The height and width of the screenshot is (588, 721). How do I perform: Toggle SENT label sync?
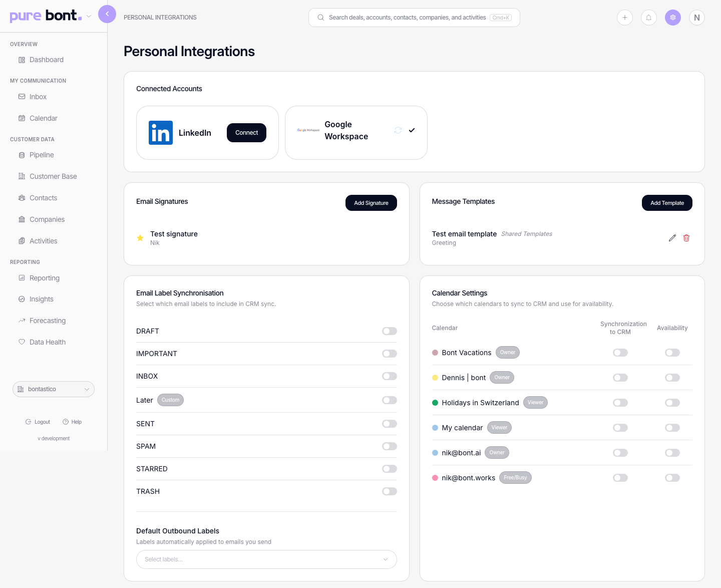pyautogui.click(x=390, y=424)
